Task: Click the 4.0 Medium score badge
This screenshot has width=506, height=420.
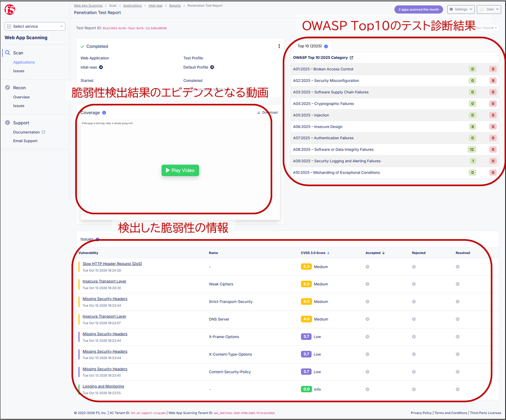Action: (x=306, y=319)
